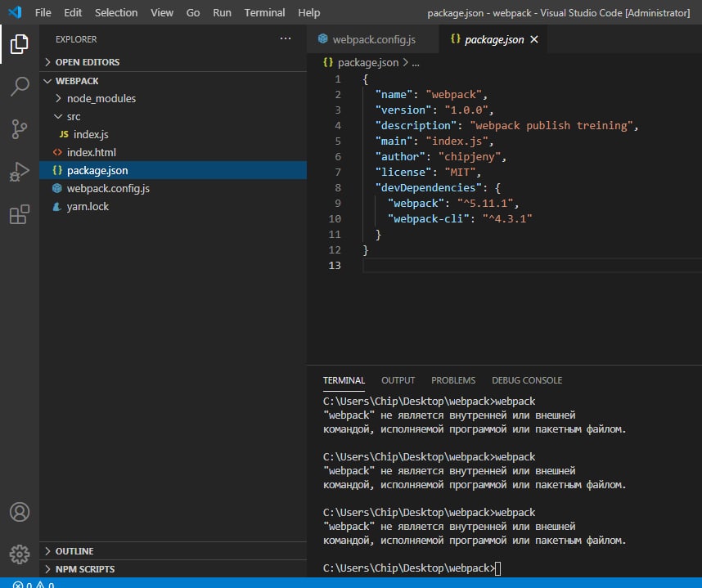702x588 pixels.
Task: Open the Extensions view icon
Action: coord(20,214)
